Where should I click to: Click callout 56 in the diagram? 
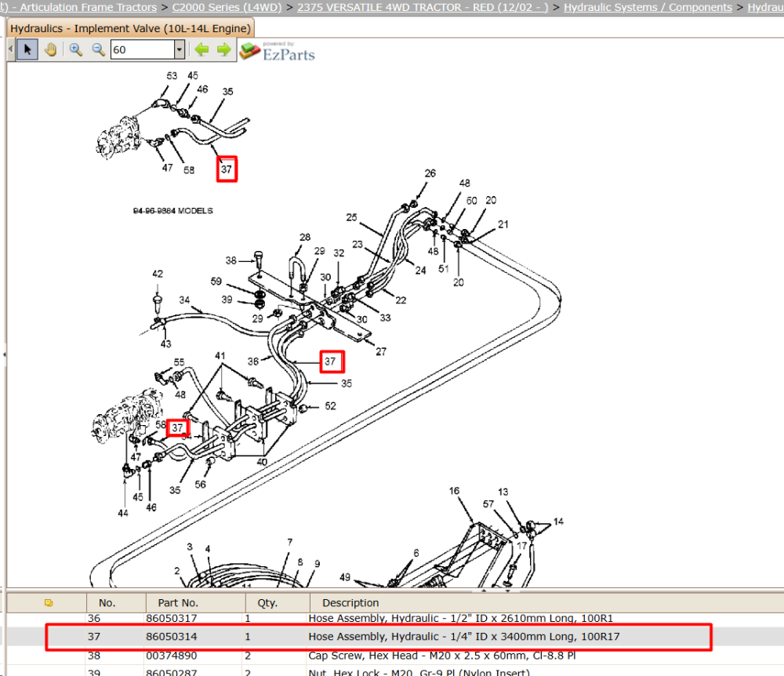tap(201, 484)
